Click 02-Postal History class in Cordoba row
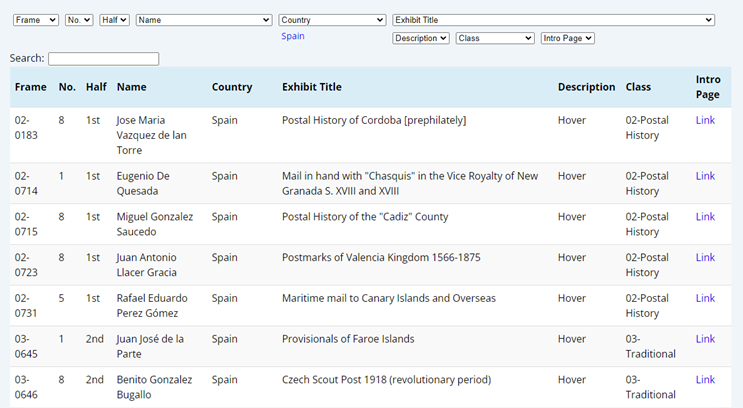Screen dimensions: 743x408 point(647,128)
